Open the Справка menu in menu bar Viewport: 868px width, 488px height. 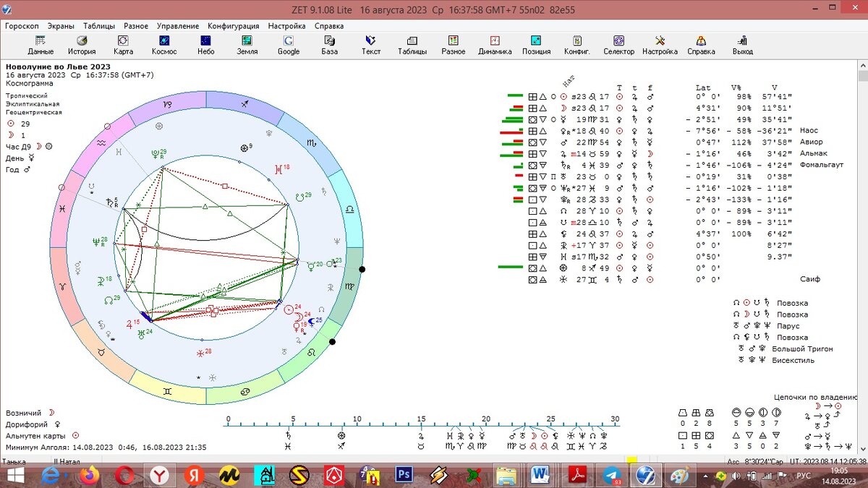pos(329,25)
